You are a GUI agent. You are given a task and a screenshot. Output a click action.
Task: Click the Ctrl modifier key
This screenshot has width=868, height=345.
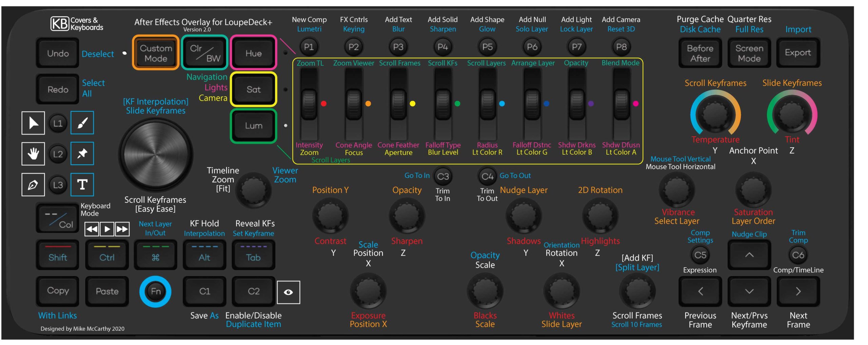(107, 255)
